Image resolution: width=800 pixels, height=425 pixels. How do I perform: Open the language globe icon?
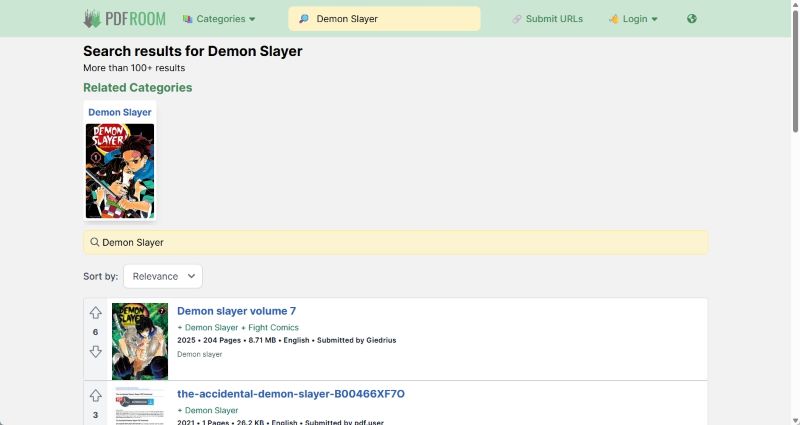(691, 19)
